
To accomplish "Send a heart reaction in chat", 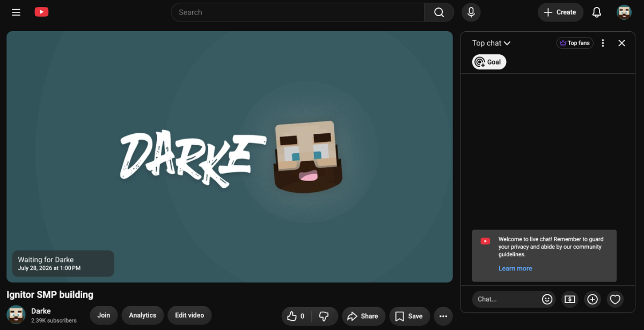I will pyautogui.click(x=615, y=299).
